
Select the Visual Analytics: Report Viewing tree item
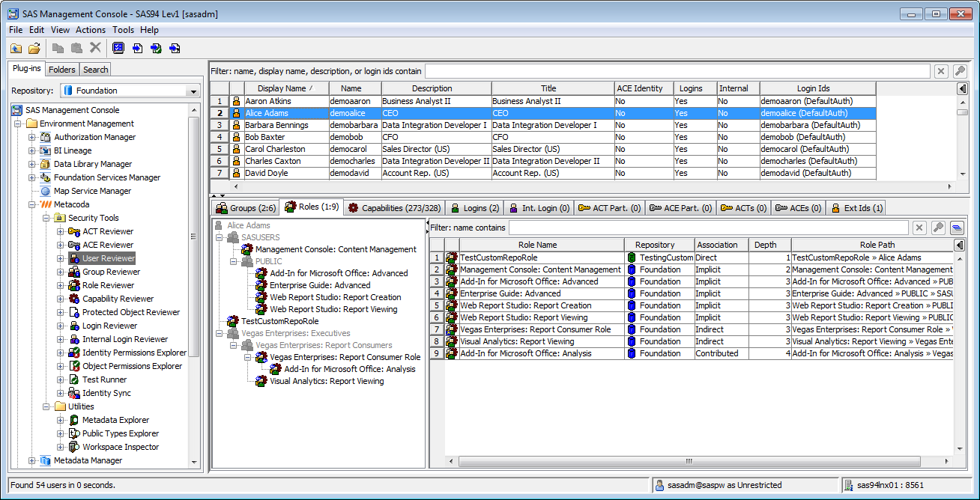pyautogui.click(x=327, y=381)
